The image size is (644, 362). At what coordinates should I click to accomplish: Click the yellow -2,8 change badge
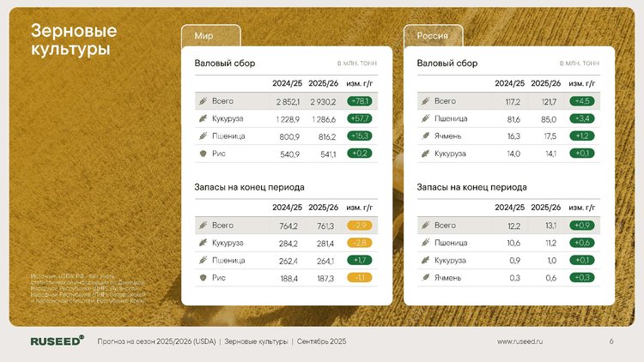click(x=360, y=243)
